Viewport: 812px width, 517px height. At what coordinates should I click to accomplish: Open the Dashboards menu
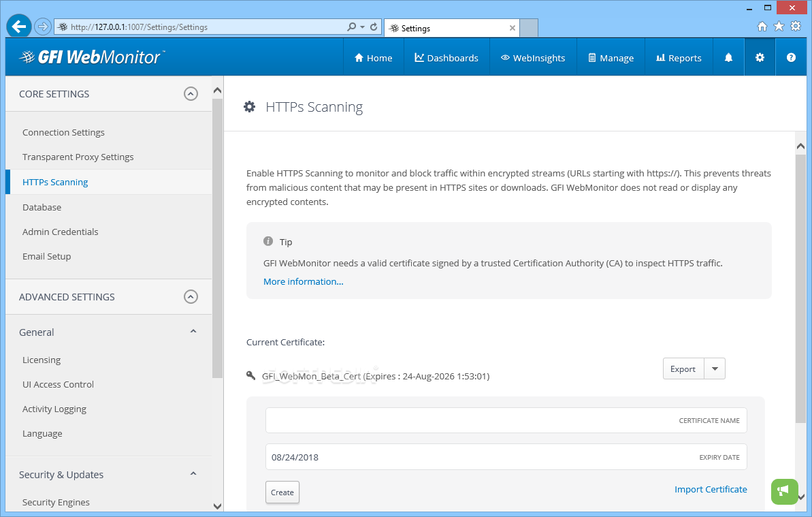446,58
